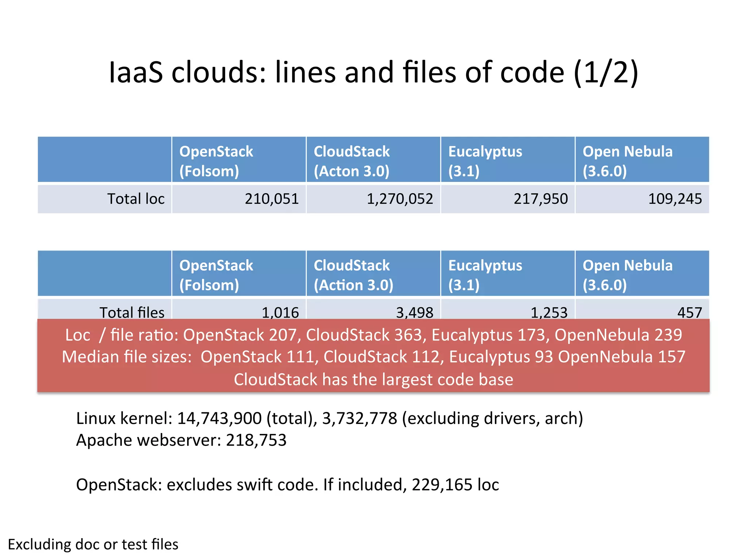This screenshot has height=560, width=747.
Task: Click the Total loc row label
Action: click(136, 199)
